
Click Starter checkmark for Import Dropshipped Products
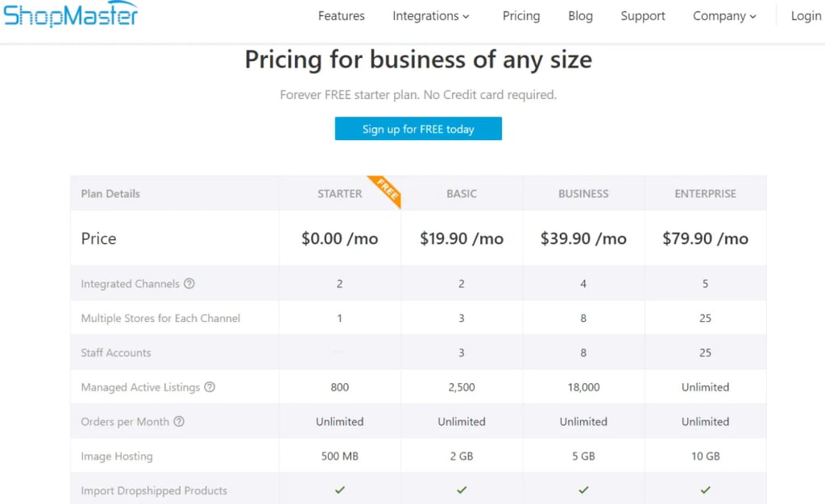340,490
